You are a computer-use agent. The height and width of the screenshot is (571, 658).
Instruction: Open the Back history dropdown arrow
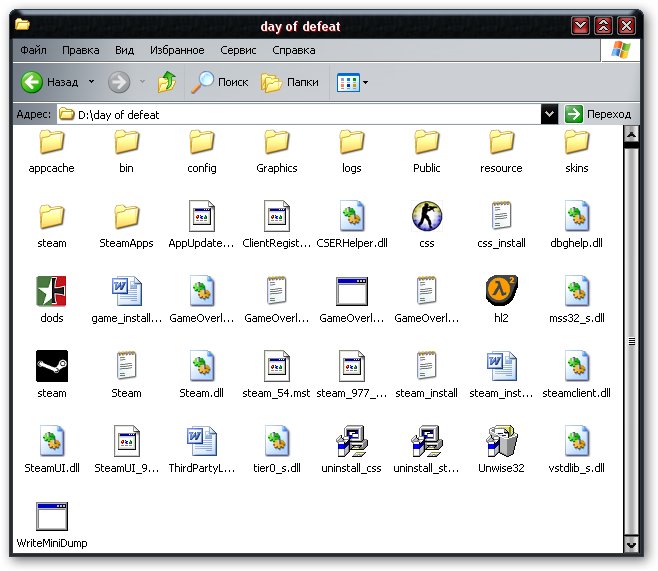[x=91, y=82]
